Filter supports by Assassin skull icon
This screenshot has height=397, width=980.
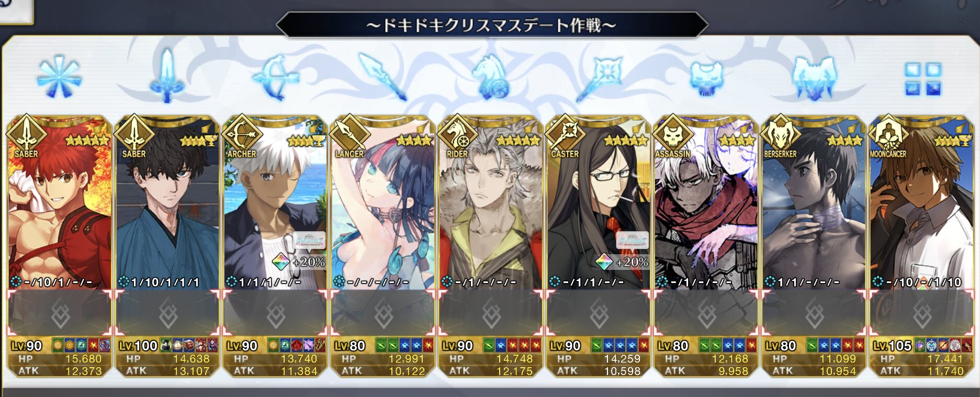pos(706,78)
